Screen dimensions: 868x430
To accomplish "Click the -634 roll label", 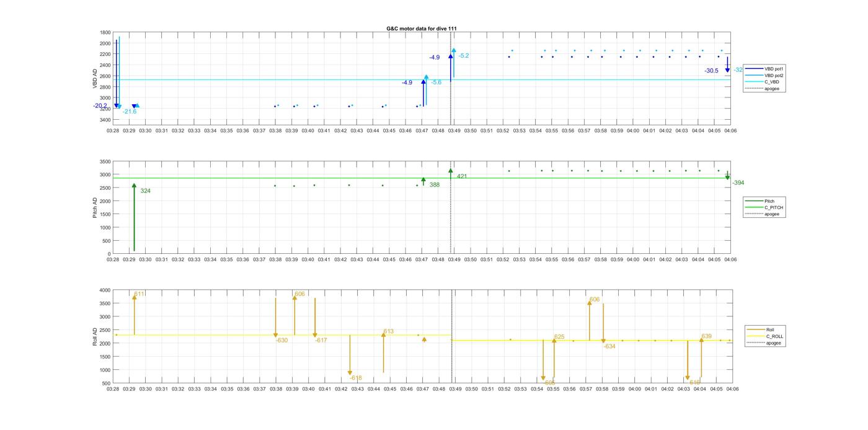I will (x=609, y=346).
